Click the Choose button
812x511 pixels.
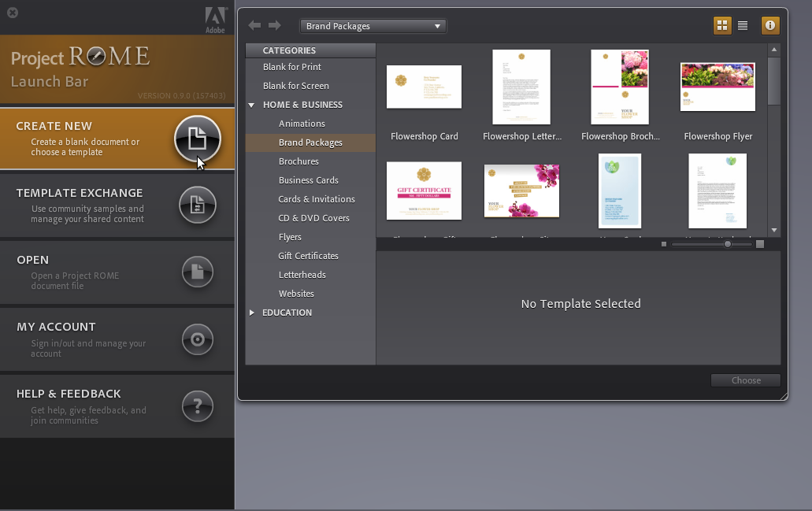[746, 380]
